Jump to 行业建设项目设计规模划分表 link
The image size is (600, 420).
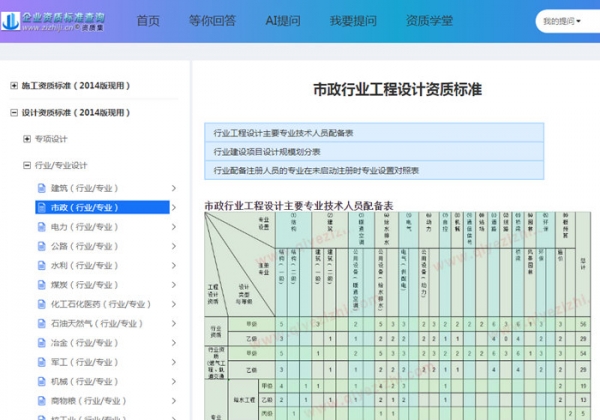pyautogui.click(x=267, y=152)
